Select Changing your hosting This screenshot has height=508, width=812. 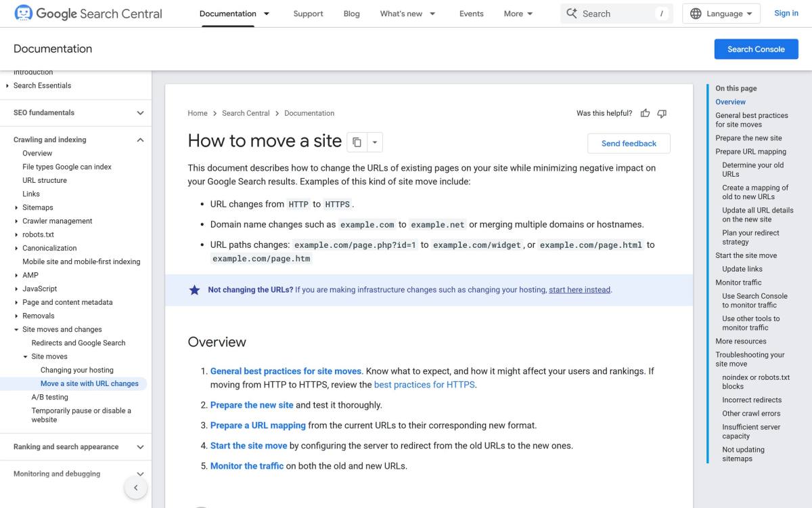click(77, 370)
